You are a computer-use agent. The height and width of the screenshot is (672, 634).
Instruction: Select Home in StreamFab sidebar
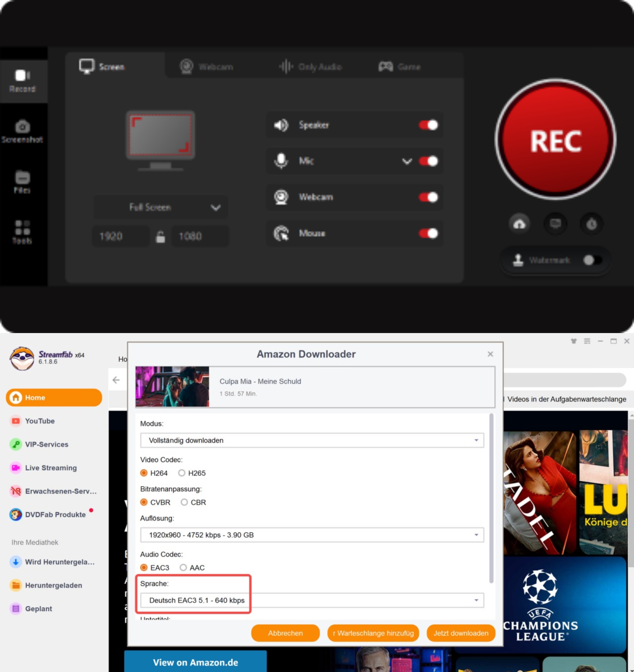54,397
